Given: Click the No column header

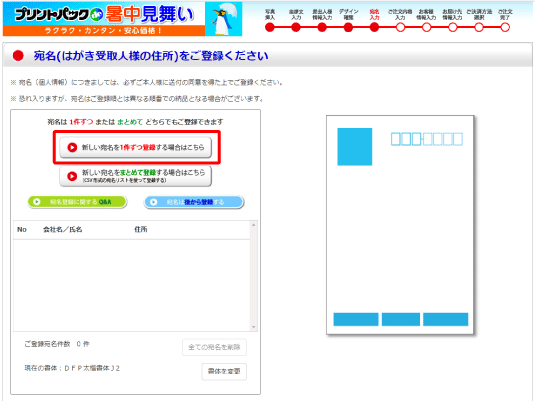Looking at the screenshot, I should point(22,229).
